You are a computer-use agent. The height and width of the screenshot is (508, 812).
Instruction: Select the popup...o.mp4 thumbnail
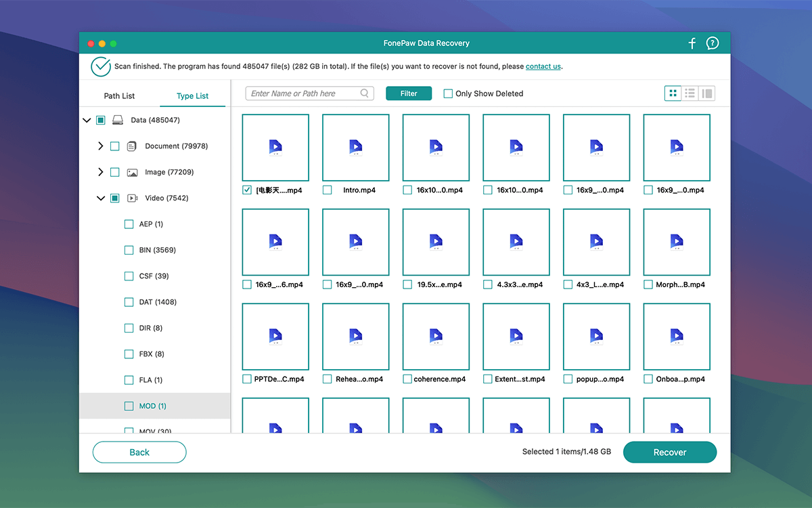[597, 337]
